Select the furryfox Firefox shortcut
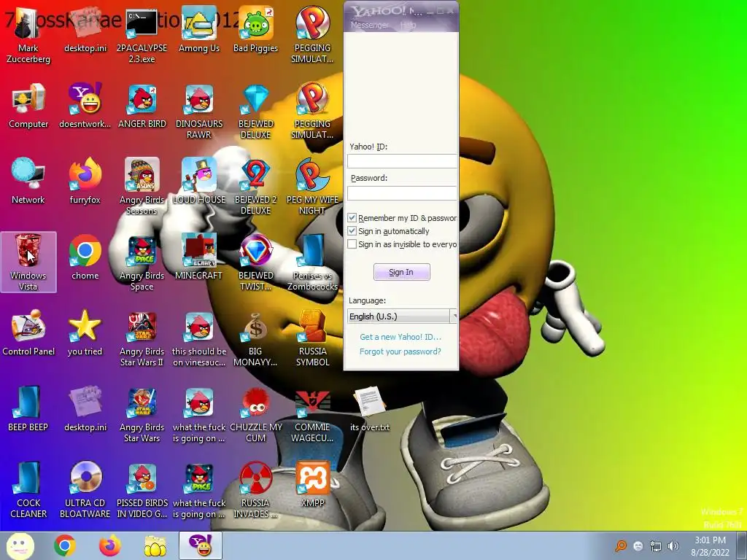Viewport: 747px width, 560px height. tap(85, 182)
